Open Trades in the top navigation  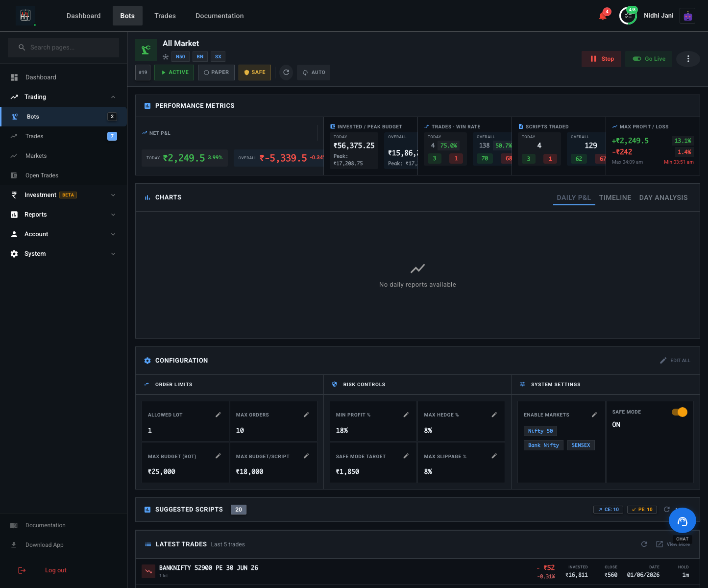point(165,16)
